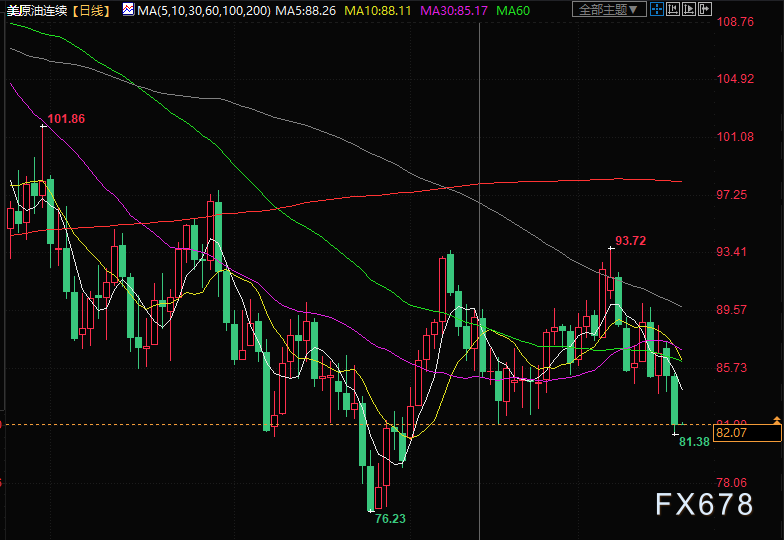Select the MA10:88.11 yellow line label

coord(378,10)
